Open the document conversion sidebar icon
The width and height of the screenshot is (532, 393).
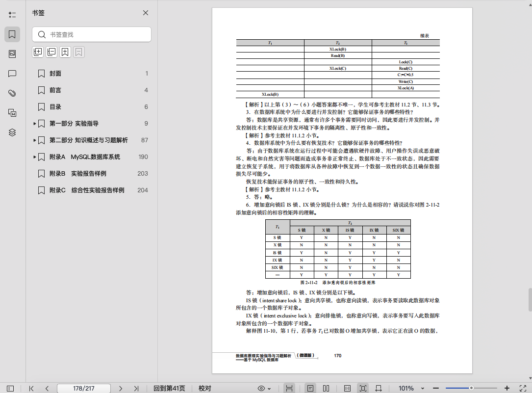12,113
